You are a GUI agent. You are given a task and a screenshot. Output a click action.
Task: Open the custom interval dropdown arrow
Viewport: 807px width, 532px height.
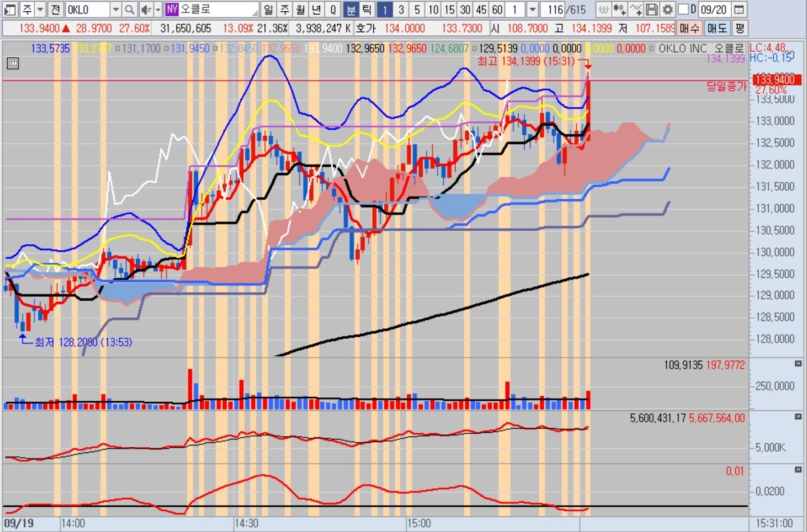tap(533, 10)
